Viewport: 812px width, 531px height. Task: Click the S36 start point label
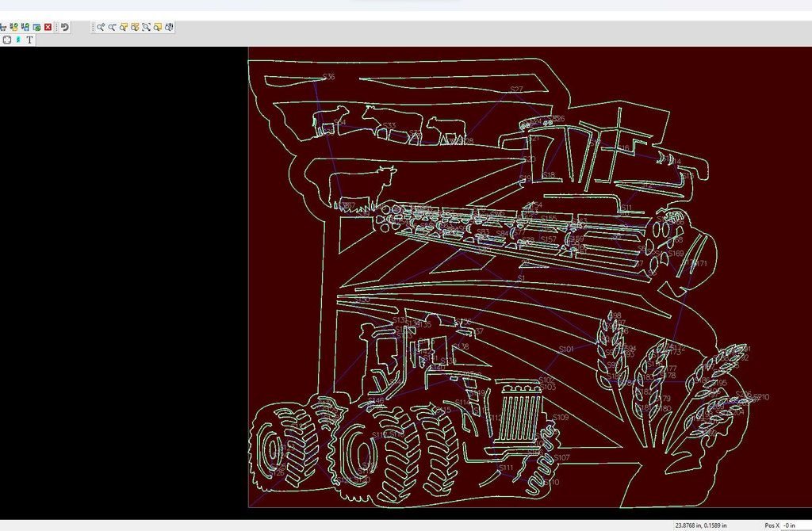pos(328,77)
